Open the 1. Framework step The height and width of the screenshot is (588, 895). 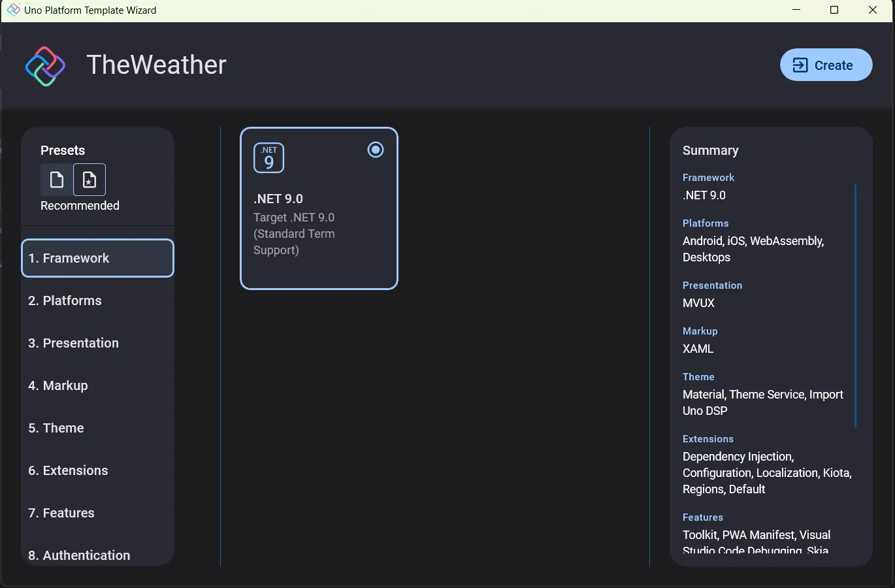98,258
